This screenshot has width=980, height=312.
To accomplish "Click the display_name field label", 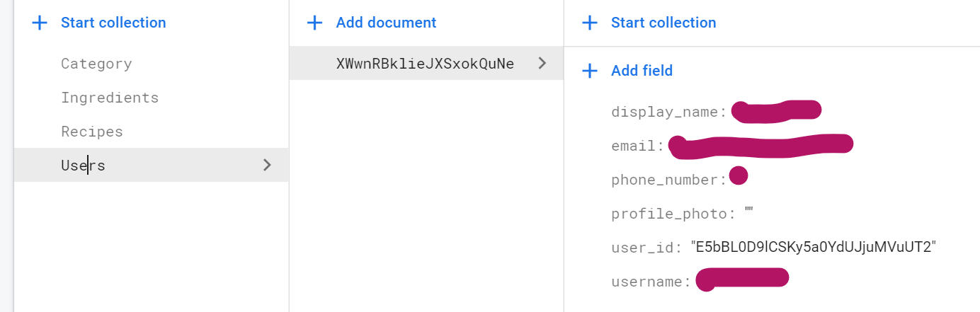I will coord(668,112).
